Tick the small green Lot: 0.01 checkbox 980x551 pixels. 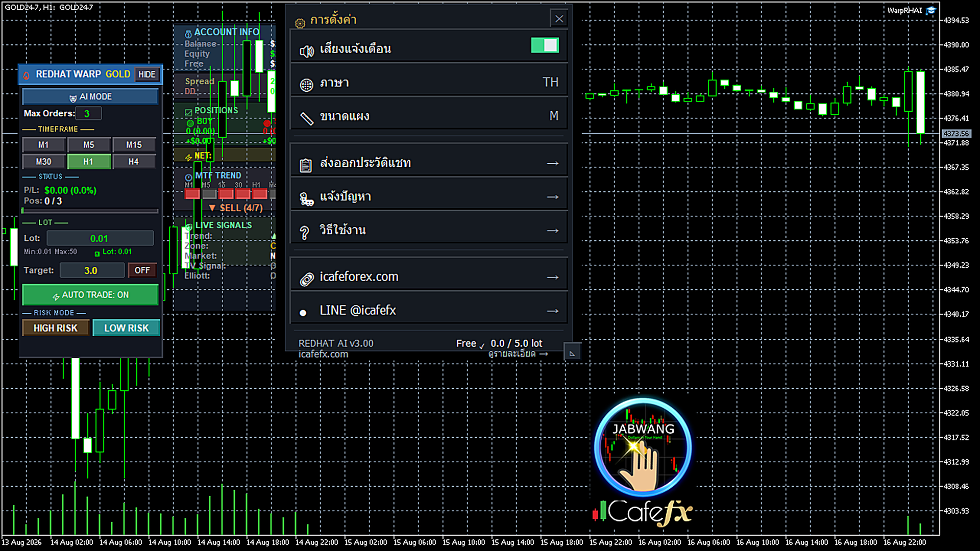pyautogui.click(x=97, y=254)
